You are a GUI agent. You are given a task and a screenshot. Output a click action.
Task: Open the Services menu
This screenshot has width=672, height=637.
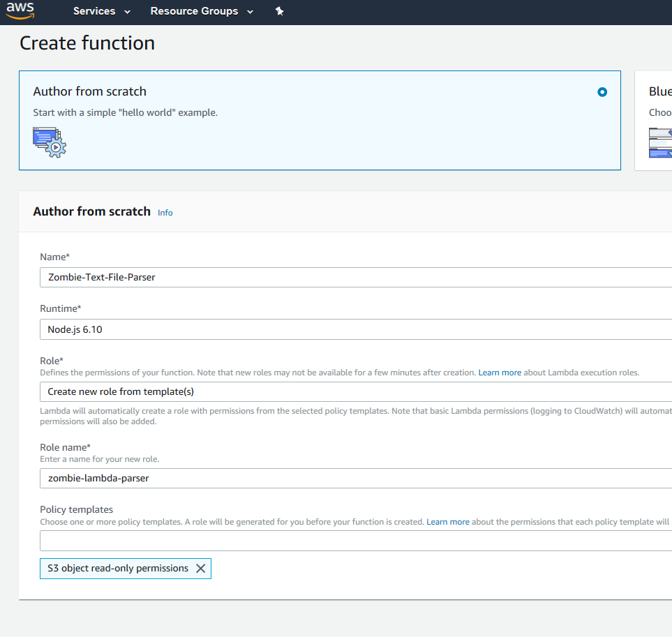(102, 11)
